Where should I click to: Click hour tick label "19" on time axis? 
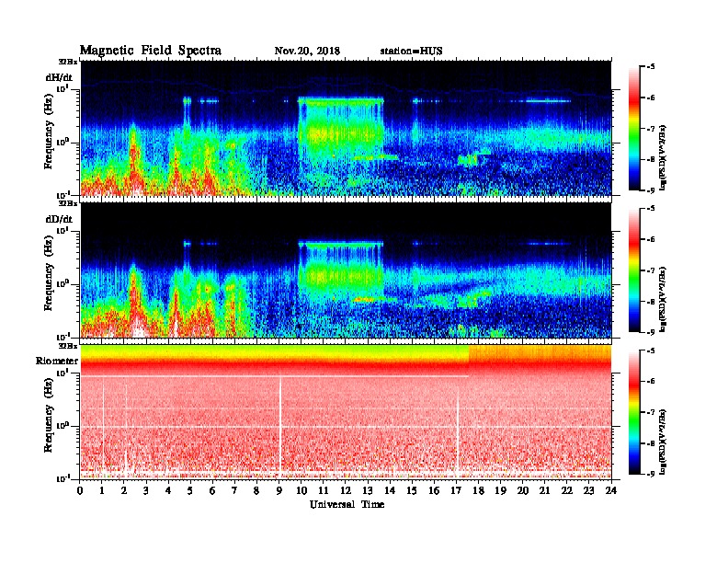click(x=500, y=491)
